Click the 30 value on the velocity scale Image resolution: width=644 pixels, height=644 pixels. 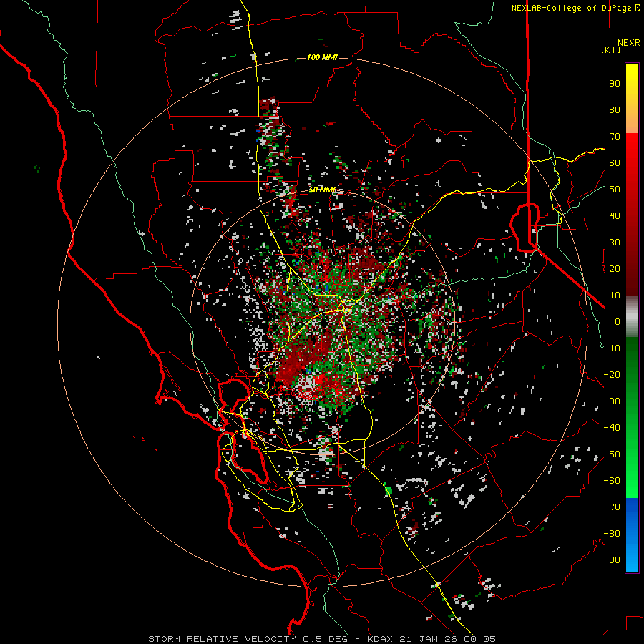tap(615, 243)
